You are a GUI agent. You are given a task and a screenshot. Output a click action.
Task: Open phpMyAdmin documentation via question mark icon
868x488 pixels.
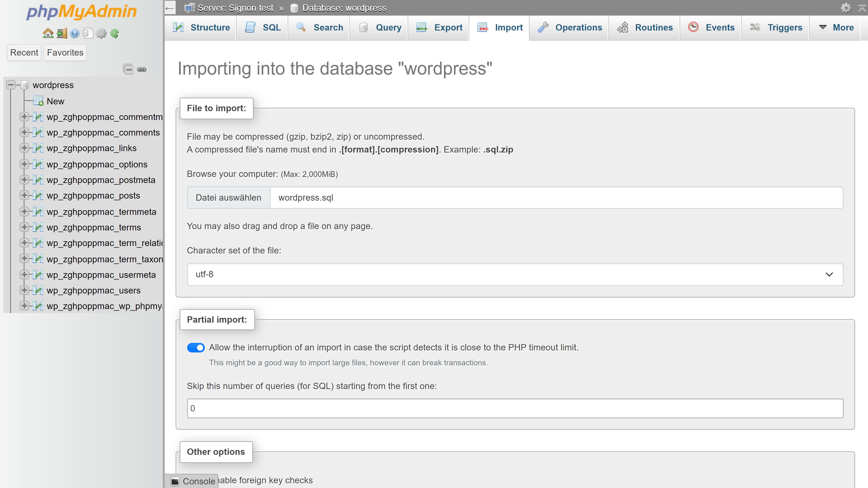pos(74,33)
